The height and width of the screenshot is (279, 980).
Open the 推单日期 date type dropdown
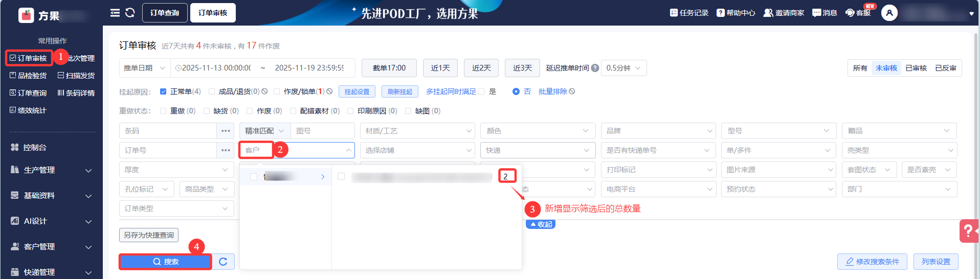145,68
